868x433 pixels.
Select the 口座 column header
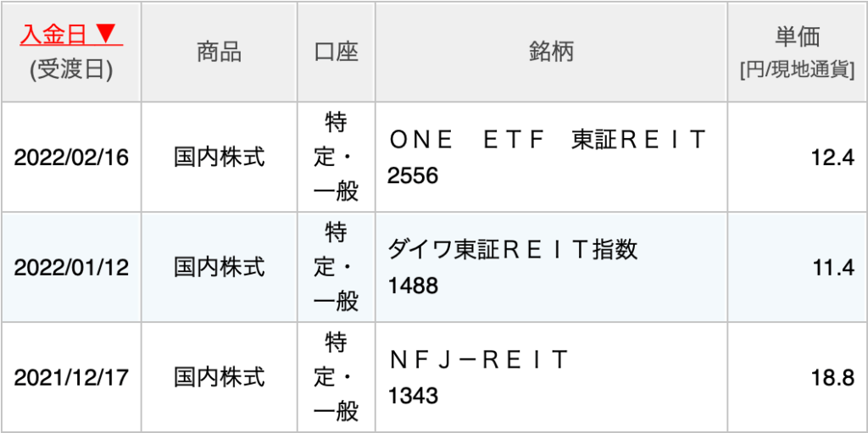(336, 52)
